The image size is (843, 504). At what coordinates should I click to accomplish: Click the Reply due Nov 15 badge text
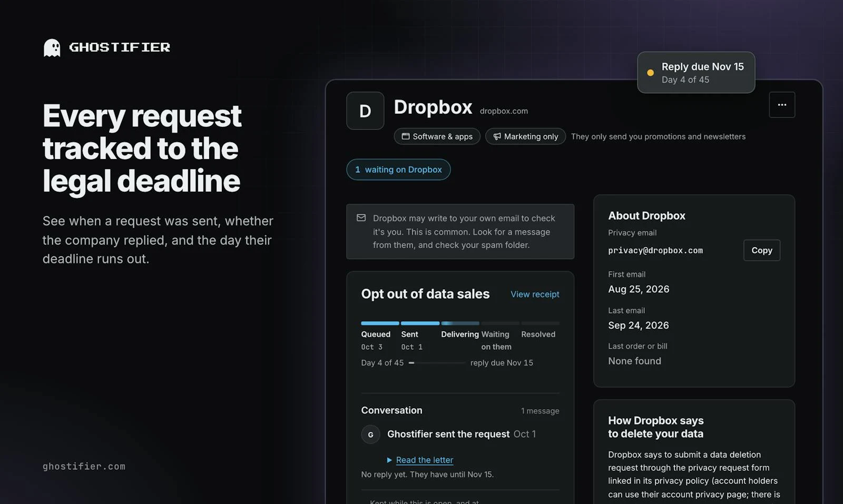click(x=702, y=67)
